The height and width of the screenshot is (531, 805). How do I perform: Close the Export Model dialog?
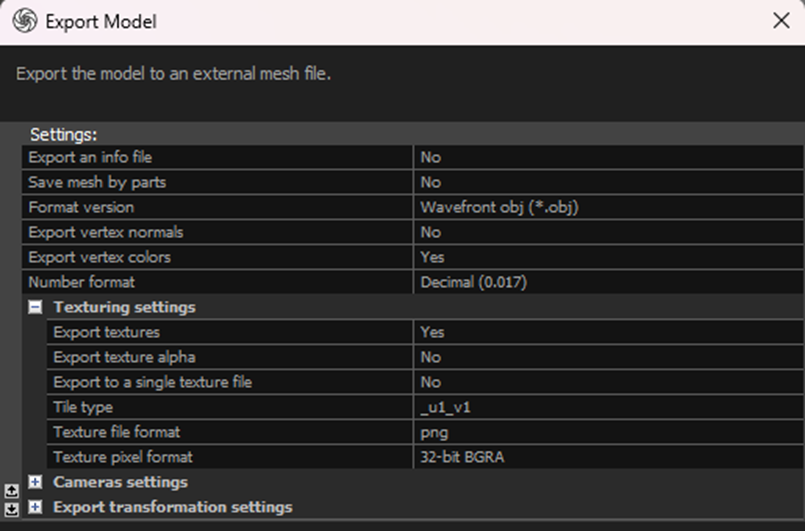click(781, 21)
